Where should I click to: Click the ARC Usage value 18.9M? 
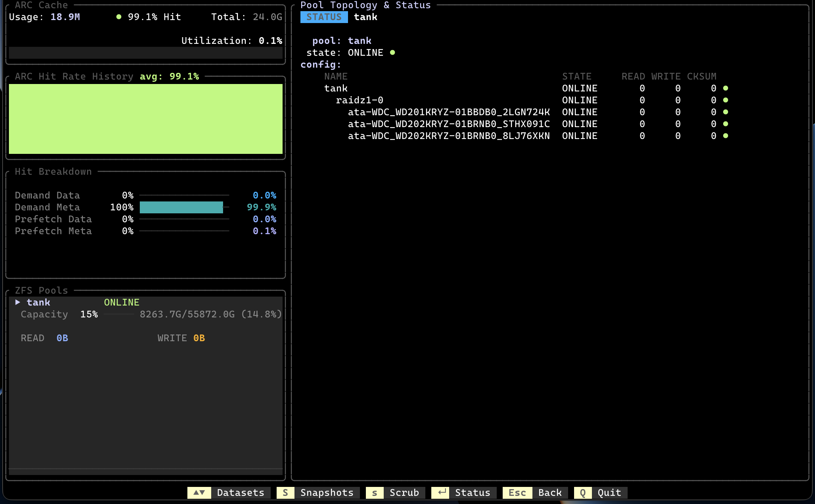pyautogui.click(x=65, y=17)
